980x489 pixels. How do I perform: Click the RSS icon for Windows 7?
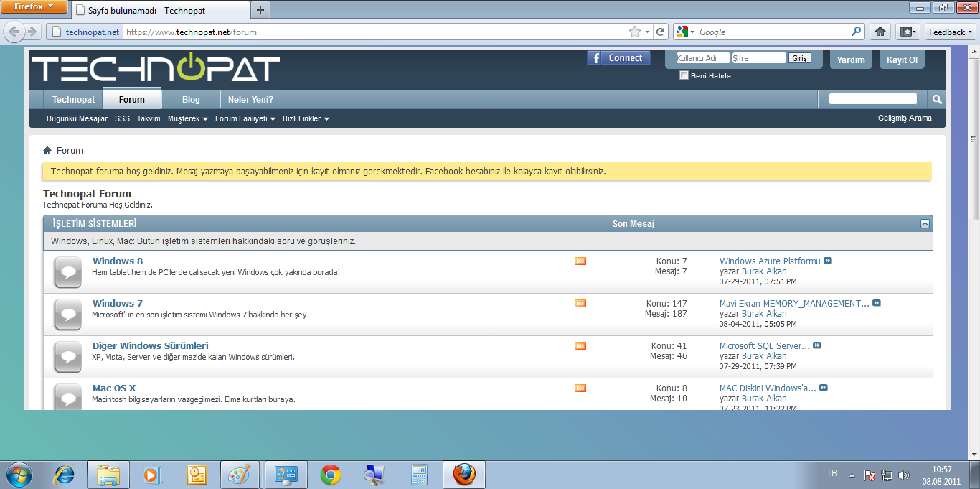coord(580,304)
